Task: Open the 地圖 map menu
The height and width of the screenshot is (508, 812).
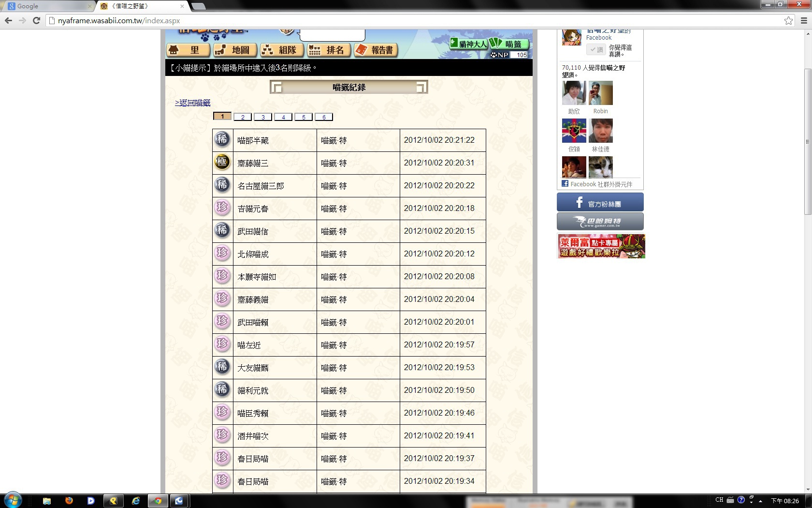Action: pos(235,50)
